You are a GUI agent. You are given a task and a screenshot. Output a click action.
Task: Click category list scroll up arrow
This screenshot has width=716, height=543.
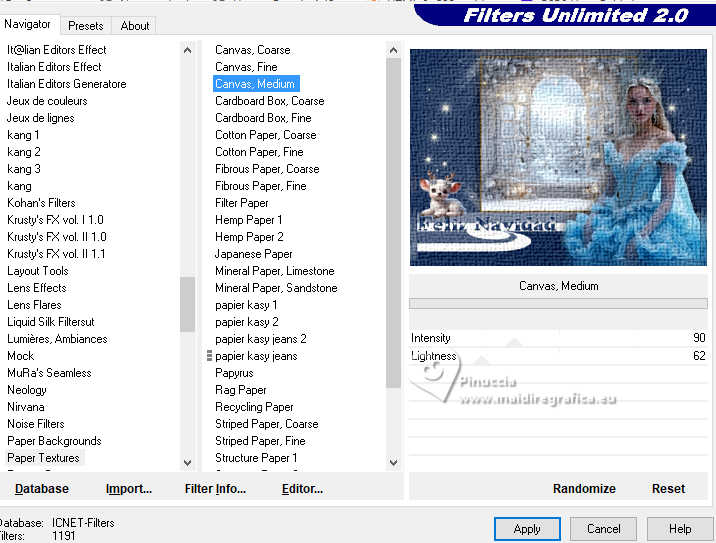pos(187,50)
